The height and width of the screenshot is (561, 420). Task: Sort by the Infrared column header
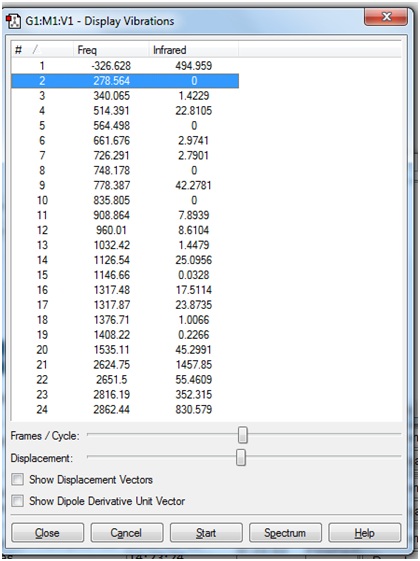point(194,50)
